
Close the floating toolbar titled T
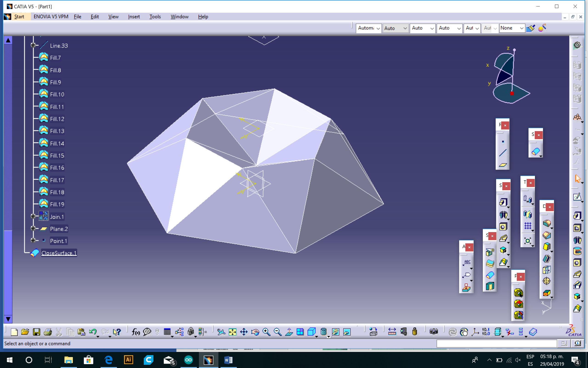[x=531, y=183]
